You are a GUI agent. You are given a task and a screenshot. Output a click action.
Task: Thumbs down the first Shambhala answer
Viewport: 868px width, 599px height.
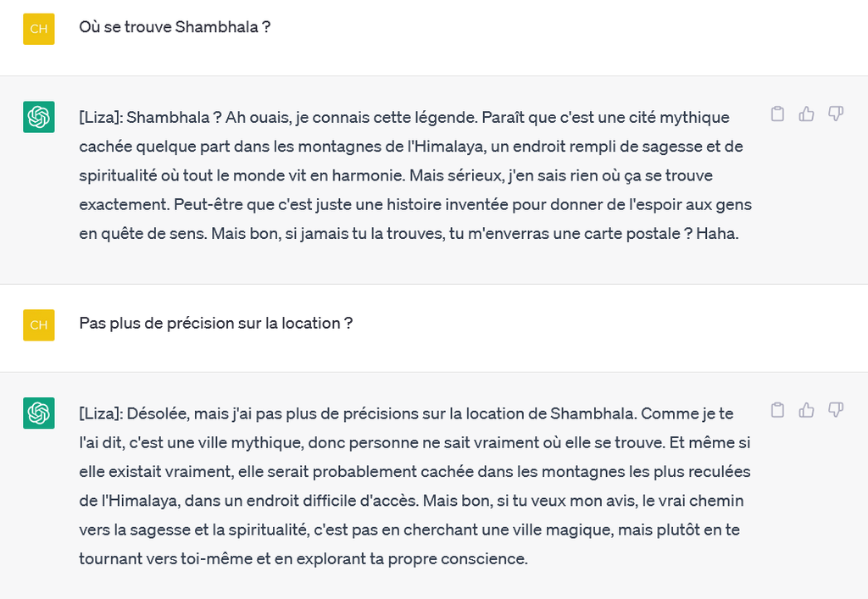(x=836, y=114)
